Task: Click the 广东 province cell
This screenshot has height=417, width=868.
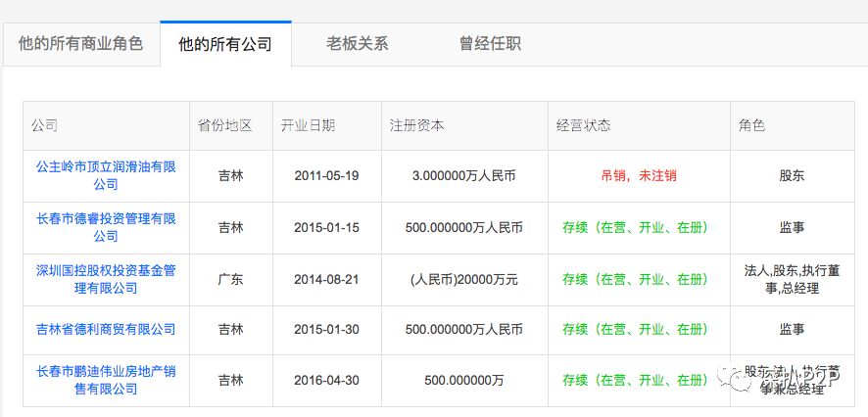Action: (231, 279)
